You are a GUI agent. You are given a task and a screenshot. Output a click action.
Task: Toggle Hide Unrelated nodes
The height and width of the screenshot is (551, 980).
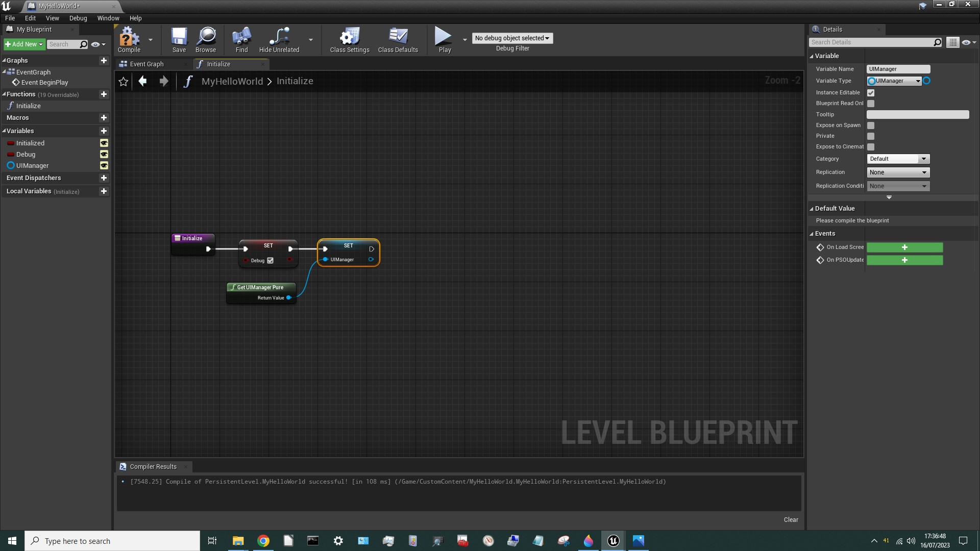pyautogui.click(x=279, y=40)
